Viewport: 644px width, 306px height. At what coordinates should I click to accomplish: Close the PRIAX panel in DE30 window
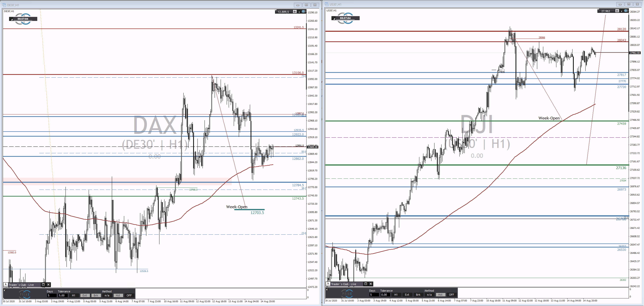pos(5,290)
